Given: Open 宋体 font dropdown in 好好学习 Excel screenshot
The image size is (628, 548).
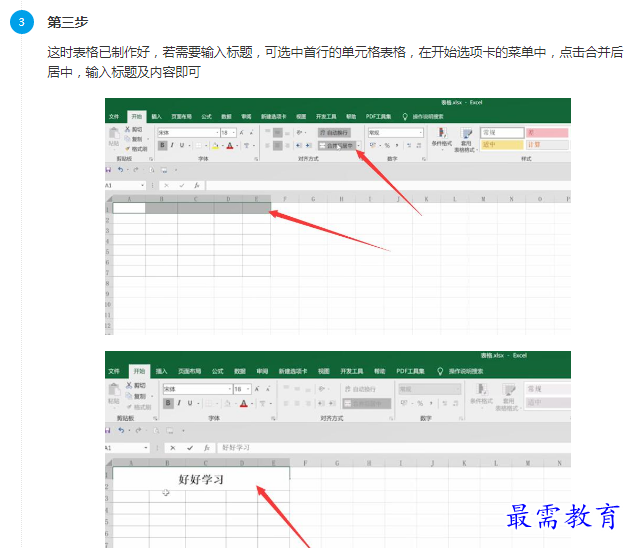Looking at the screenshot, I should (230, 389).
